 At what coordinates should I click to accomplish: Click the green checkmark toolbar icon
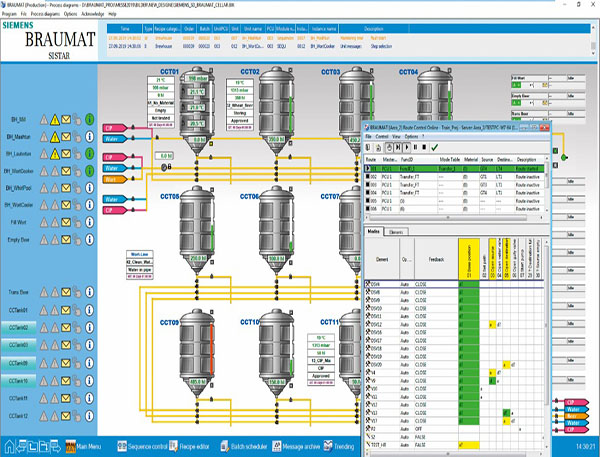click(x=434, y=147)
